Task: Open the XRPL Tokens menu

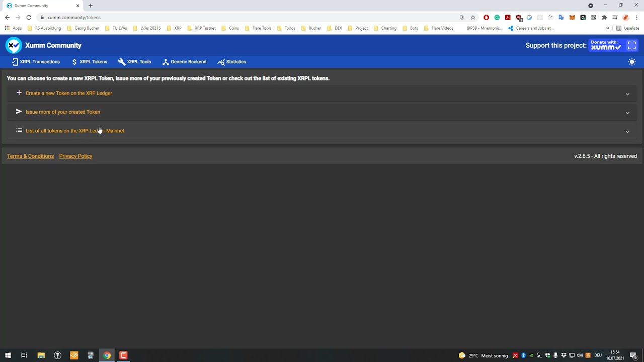Action: point(90,62)
